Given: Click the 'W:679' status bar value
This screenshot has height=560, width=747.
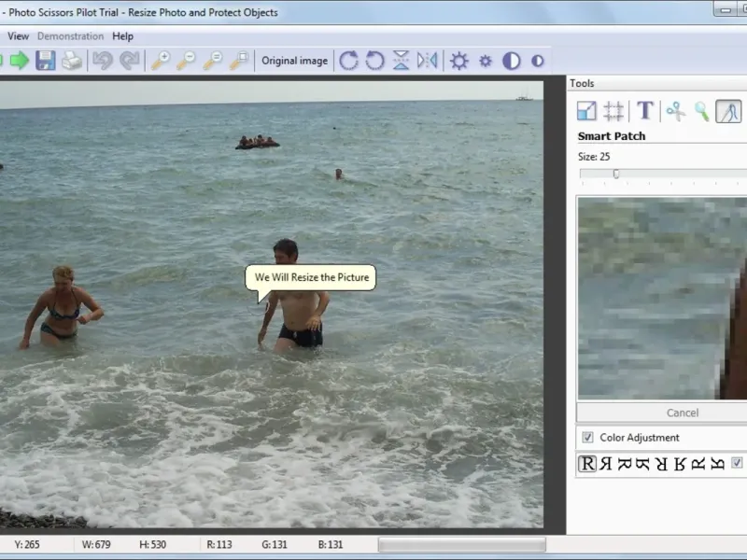Looking at the screenshot, I should (96, 544).
